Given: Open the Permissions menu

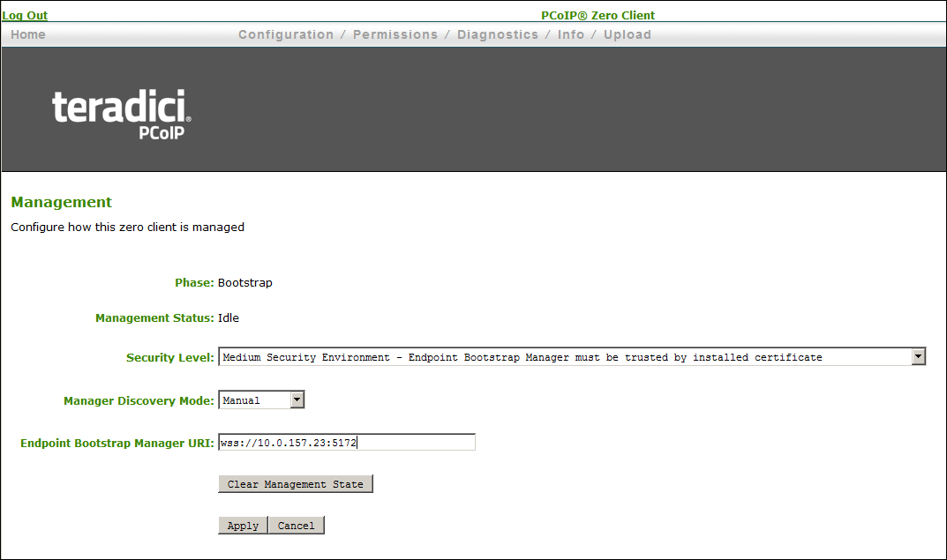Looking at the screenshot, I should coord(395,34).
